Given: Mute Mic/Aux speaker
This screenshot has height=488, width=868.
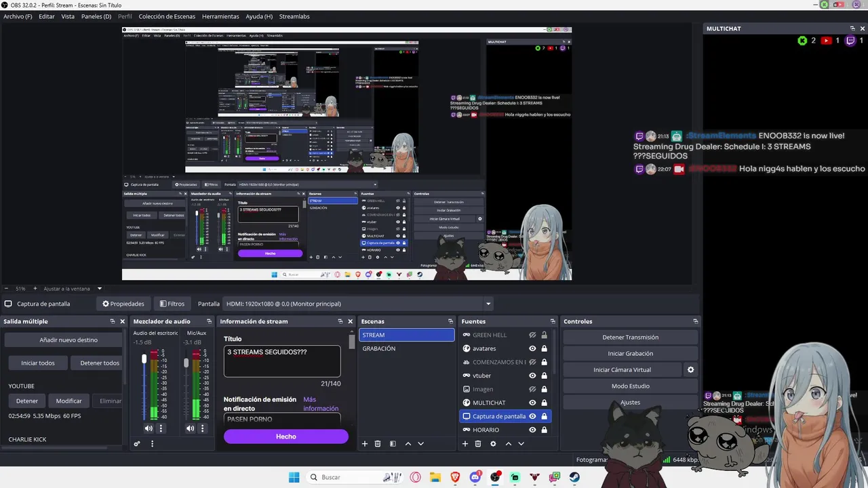Looking at the screenshot, I should (x=190, y=428).
